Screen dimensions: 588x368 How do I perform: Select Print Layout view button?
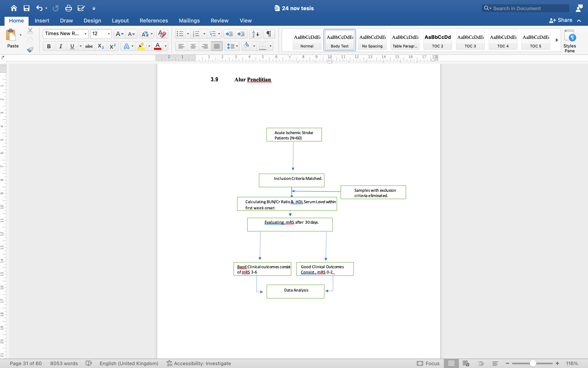(x=451, y=363)
